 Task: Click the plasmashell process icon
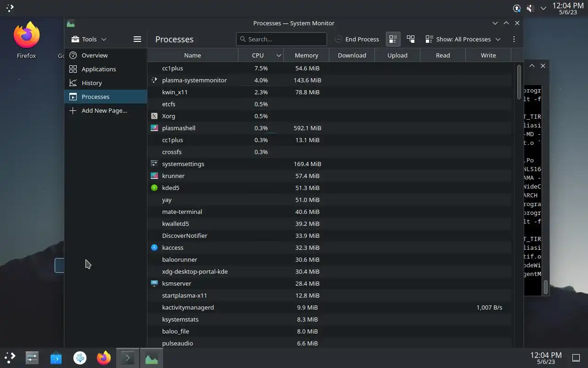click(154, 128)
